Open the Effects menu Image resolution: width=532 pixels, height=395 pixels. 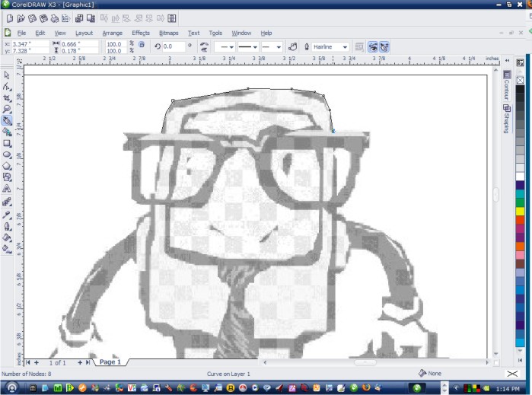click(141, 33)
